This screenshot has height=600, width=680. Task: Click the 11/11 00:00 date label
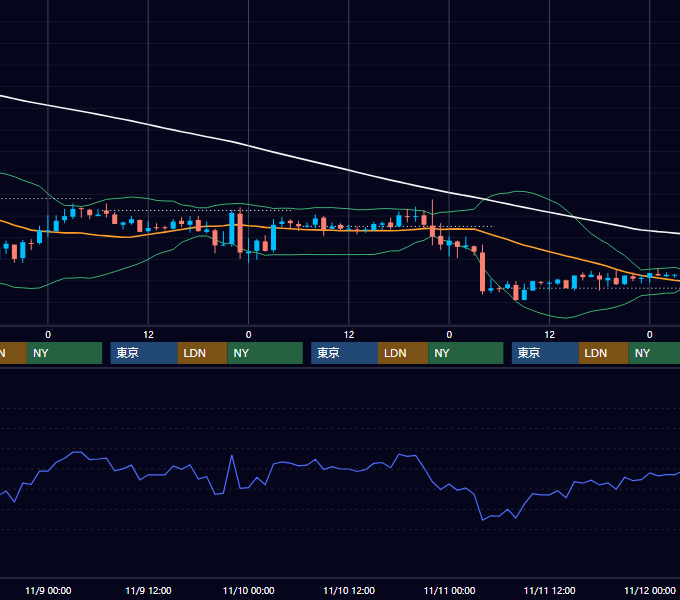click(449, 590)
